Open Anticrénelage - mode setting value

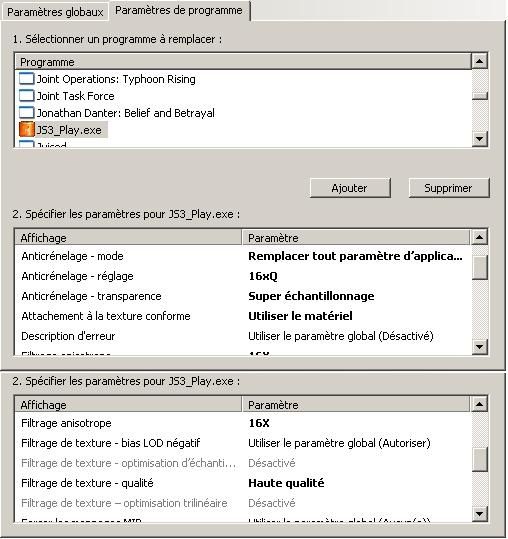tap(355, 256)
